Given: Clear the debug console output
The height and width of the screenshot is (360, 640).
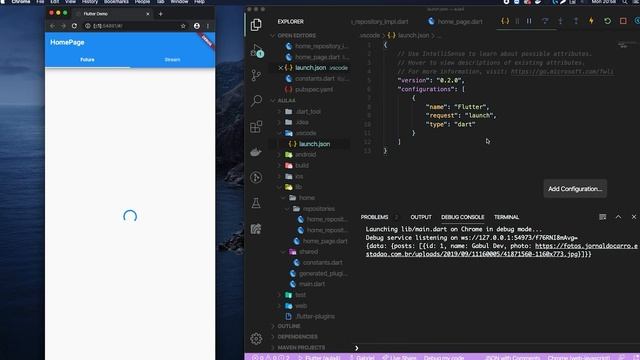Looking at the screenshot, I should [x=602, y=217].
